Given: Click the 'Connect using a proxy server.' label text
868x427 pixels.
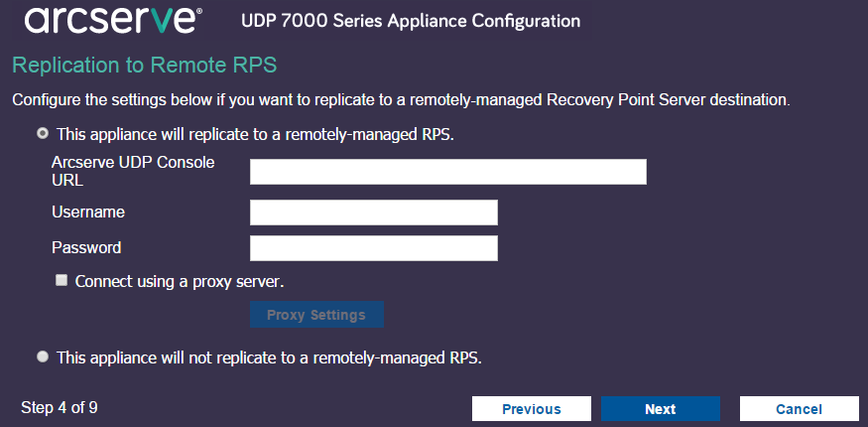Looking at the screenshot, I should coord(180,281).
